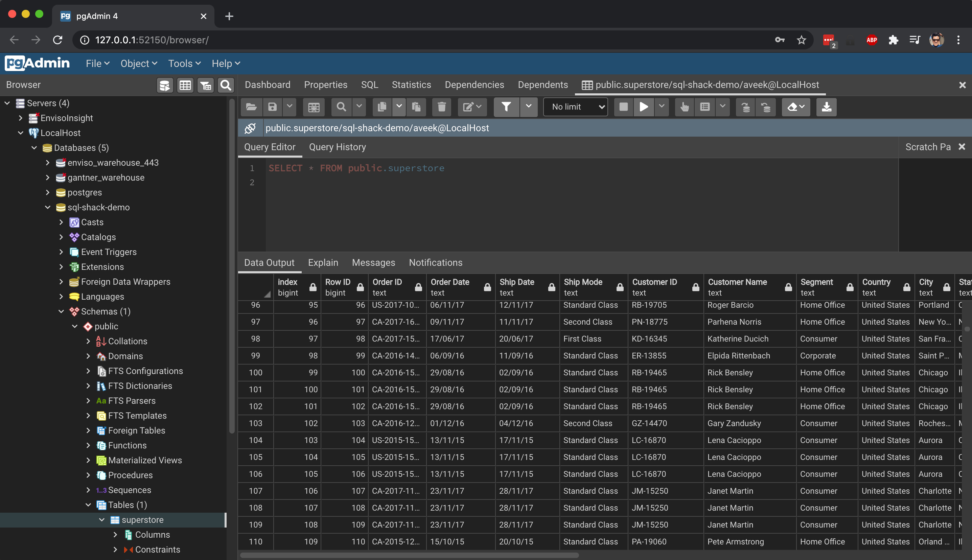Viewport: 972px width, 560px height.
Task: Run the query with Execute play button
Action: [644, 107]
